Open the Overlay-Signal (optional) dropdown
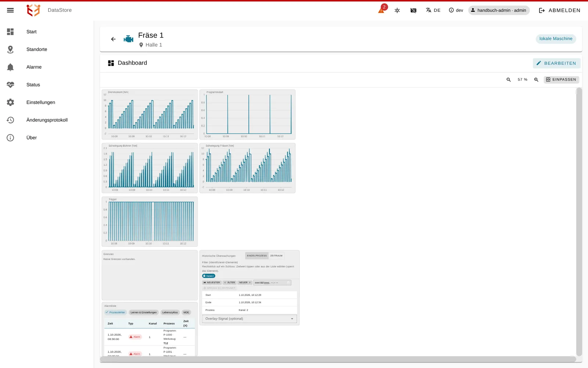Image resolution: width=588 pixels, height=368 pixels. (250, 319)
